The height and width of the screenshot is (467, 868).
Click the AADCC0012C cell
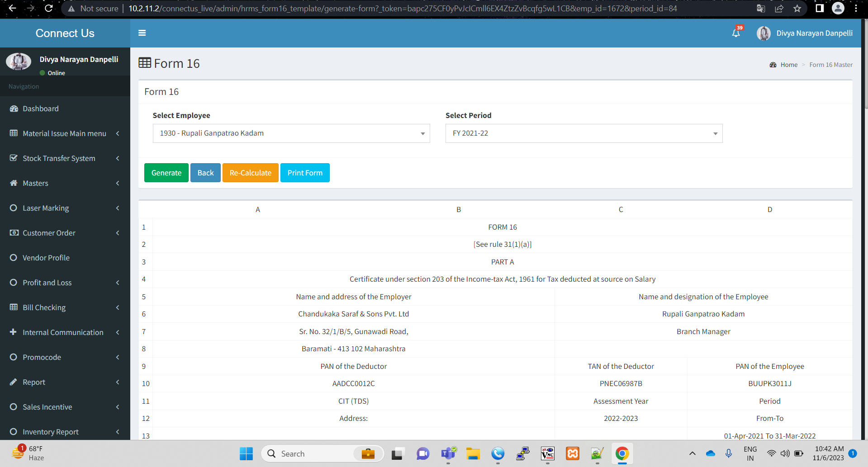pyautogui.click(x=354, y=383)
